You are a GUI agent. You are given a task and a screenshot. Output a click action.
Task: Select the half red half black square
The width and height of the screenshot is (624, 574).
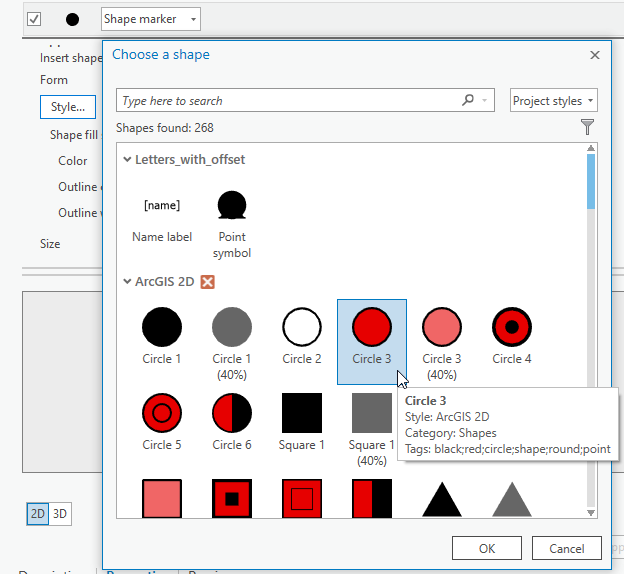[372, 498]
